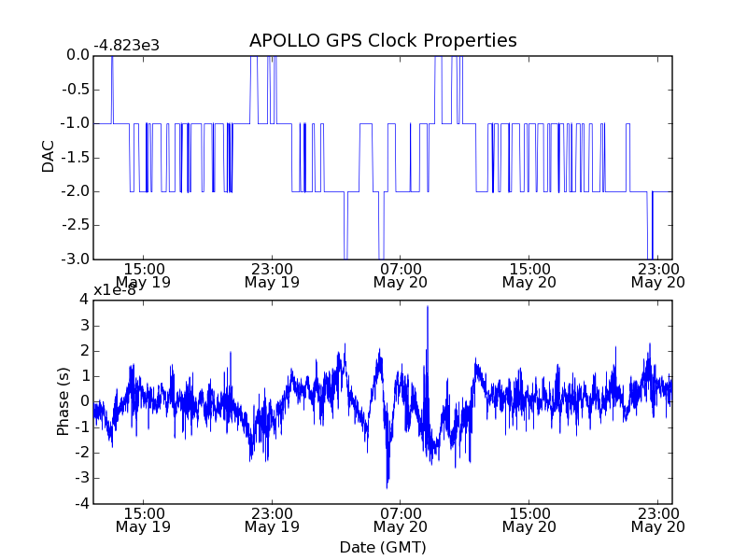
Task: Click the -2.5 tick on DAC axis
Action: click(x=76, y=225)
